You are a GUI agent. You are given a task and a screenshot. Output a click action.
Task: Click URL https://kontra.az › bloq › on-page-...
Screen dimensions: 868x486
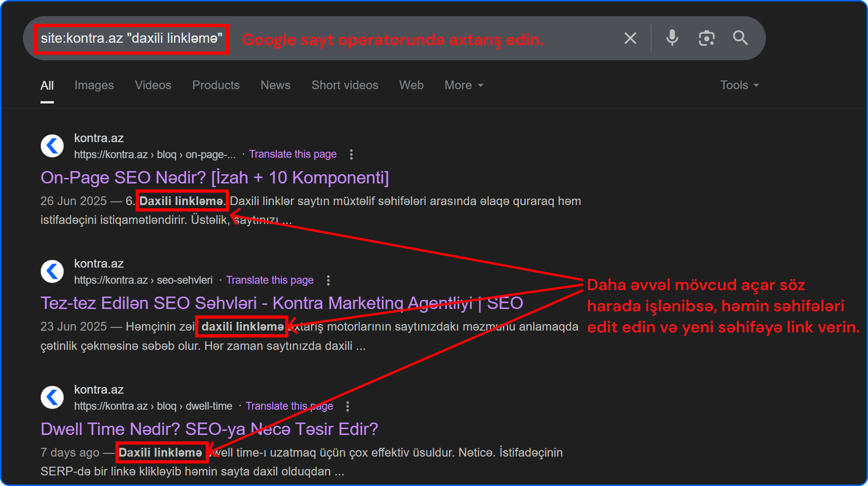(x=155, y=155)
